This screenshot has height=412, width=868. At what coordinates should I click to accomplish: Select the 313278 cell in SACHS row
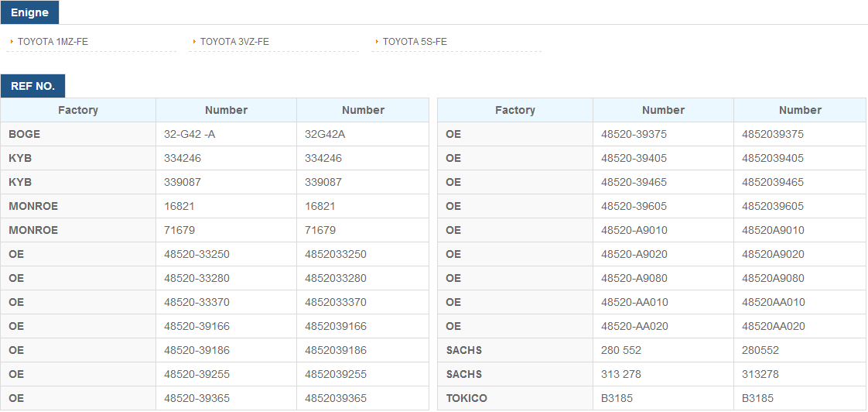tap(800, 374)
